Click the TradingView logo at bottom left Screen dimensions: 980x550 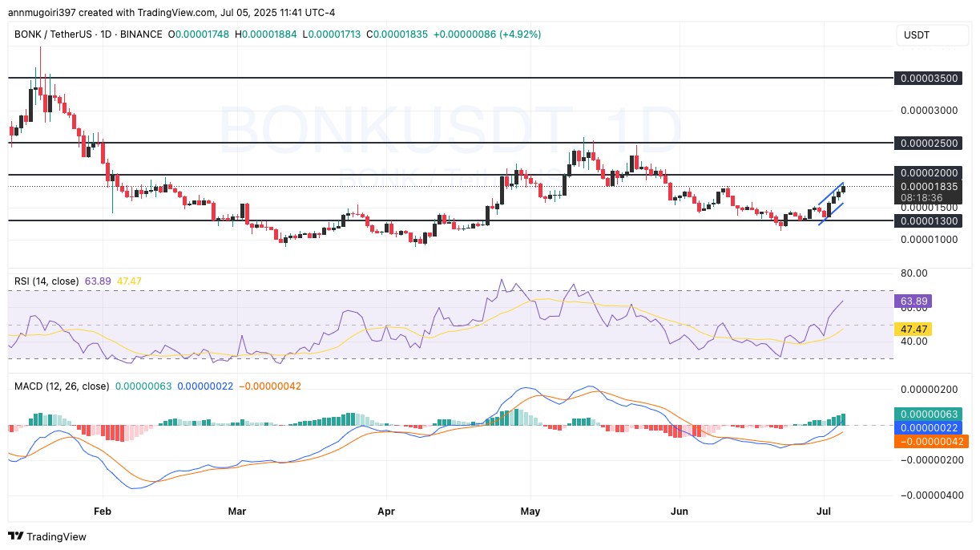coord(47,536)
